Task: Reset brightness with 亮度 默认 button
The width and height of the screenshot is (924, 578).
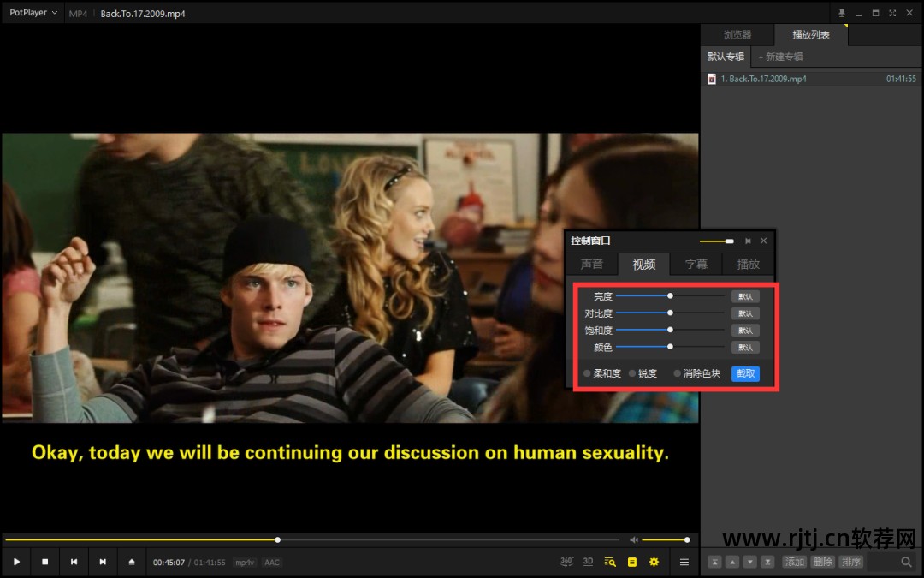Action: [745, 296]
